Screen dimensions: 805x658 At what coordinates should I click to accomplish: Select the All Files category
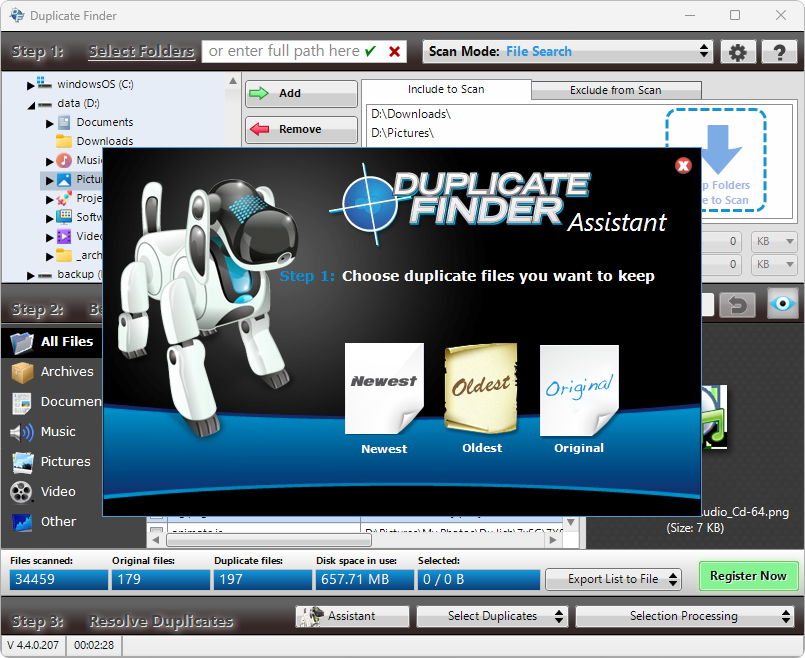point(52,342)
